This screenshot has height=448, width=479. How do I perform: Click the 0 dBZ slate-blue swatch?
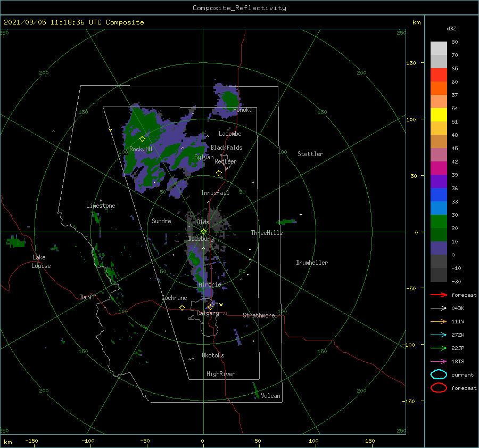[439, 248]
